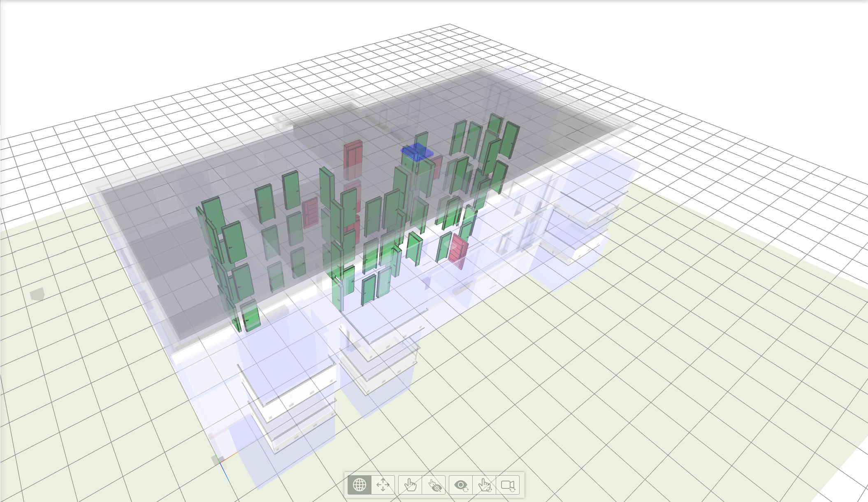This screenshot has height=502, width=868.
Task: Pick the red double door near the roof center
Action: (353, 160)
